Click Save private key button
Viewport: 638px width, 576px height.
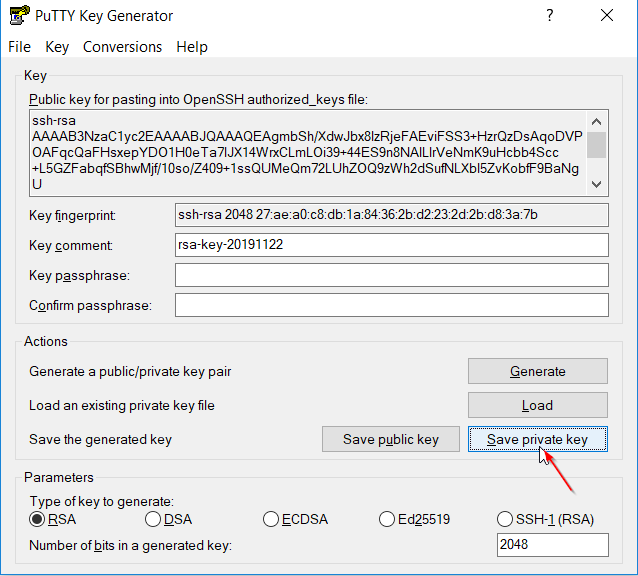537,439
